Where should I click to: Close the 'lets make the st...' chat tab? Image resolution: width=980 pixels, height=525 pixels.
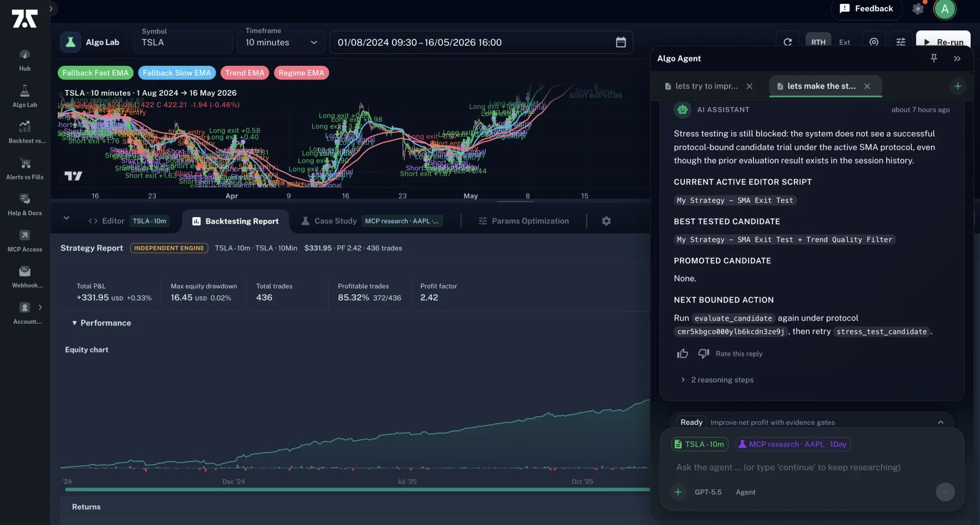tap(867, 87)
